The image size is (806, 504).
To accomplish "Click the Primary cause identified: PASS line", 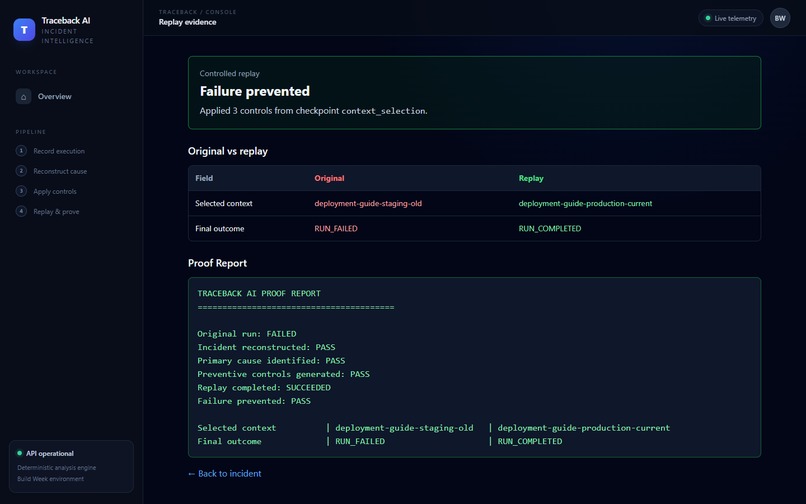I will pyautogui.click(x=271, y=361).
